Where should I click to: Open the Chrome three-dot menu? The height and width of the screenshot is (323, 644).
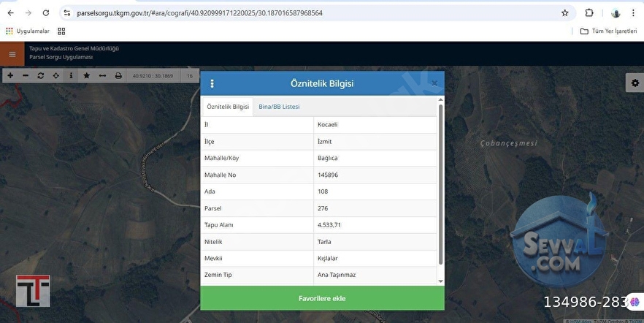point(633,13)
